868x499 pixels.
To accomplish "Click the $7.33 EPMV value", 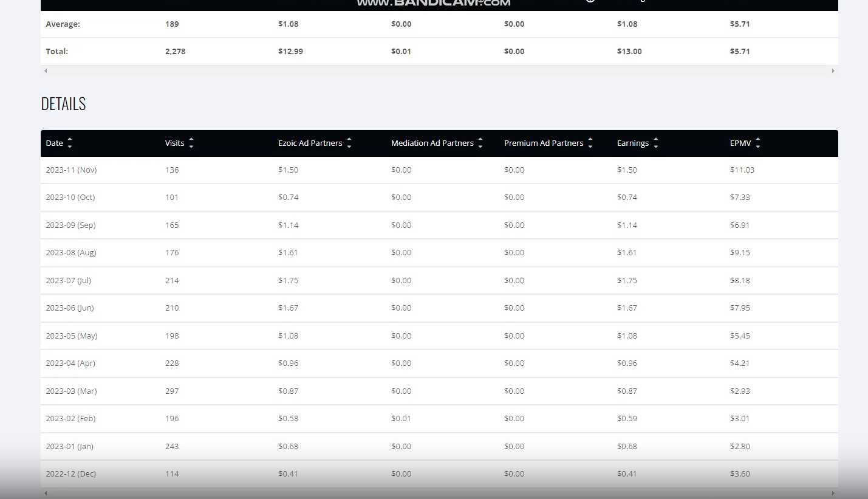I will 740,198.
